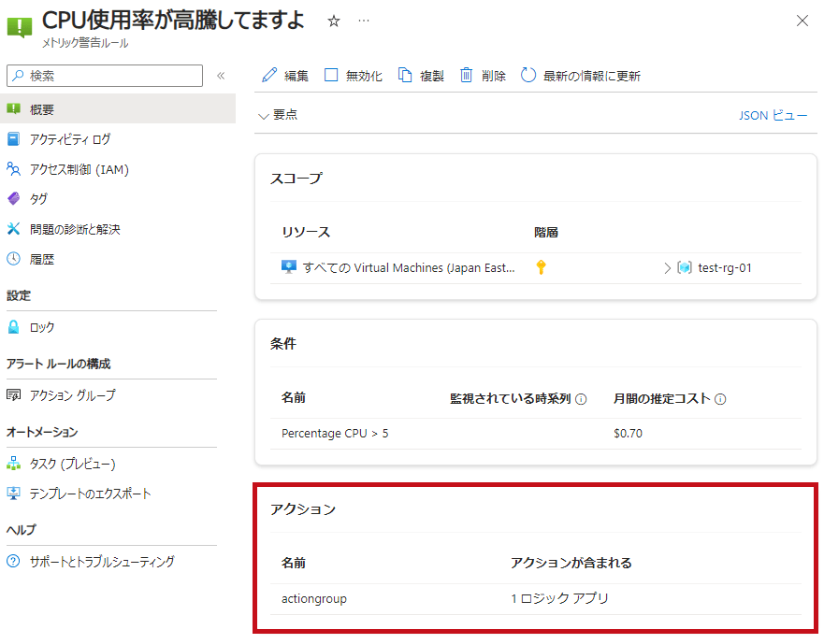Click the yellow subscription key icon

[x=541, y=267]
